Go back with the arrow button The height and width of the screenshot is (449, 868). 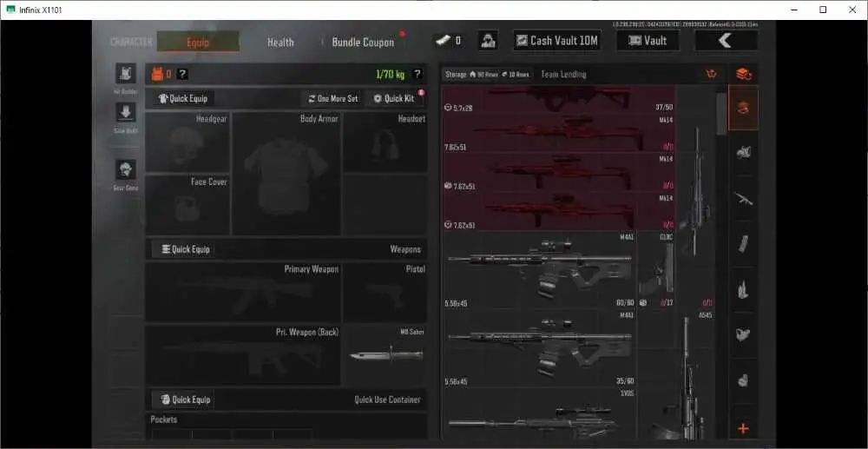pos(726,41)
